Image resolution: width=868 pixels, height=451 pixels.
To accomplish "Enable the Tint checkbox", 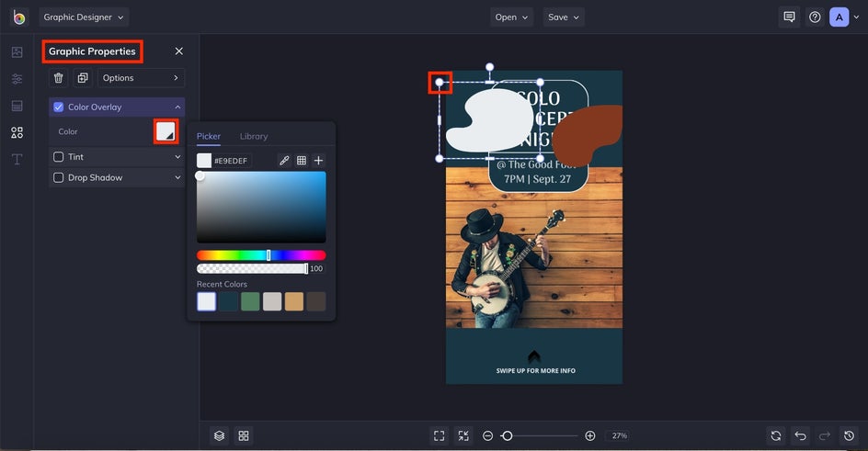I will tap(59, 157).
